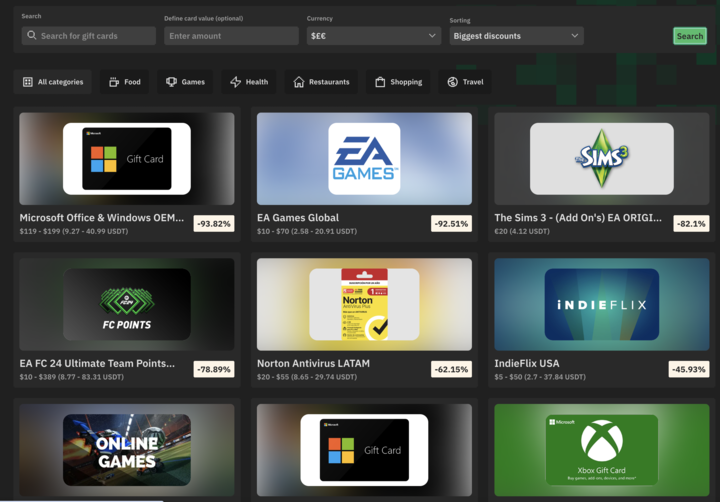Select the Shopping category filter
The width and height of the screenshot is (720, 502).
398,82
